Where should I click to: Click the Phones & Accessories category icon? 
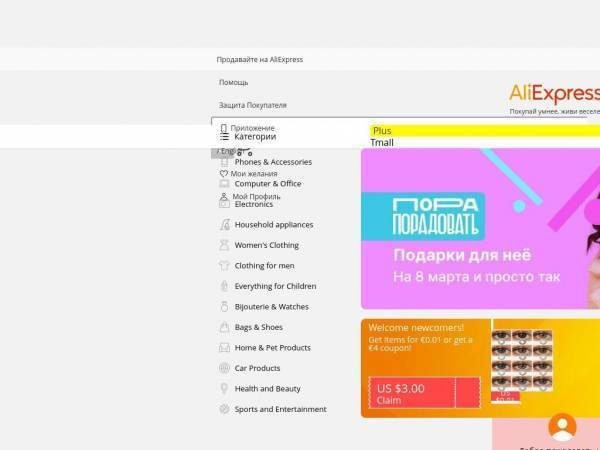pyautogui.click(x=225, y=162)
